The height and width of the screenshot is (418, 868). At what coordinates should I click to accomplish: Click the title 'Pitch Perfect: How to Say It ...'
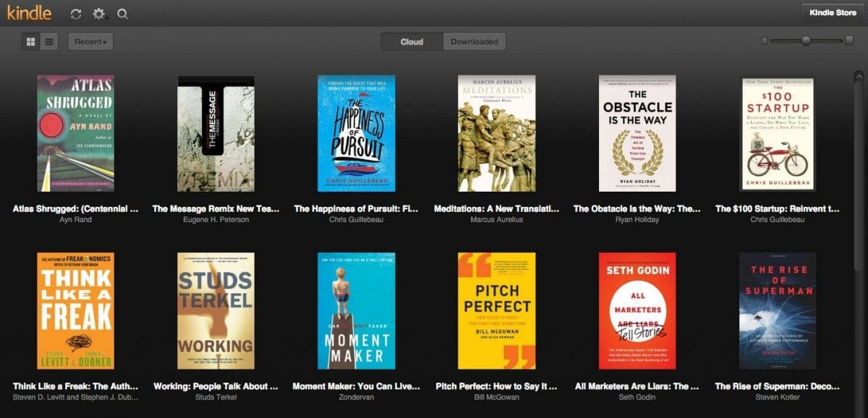pyautogui.click(x=496, y=386)
